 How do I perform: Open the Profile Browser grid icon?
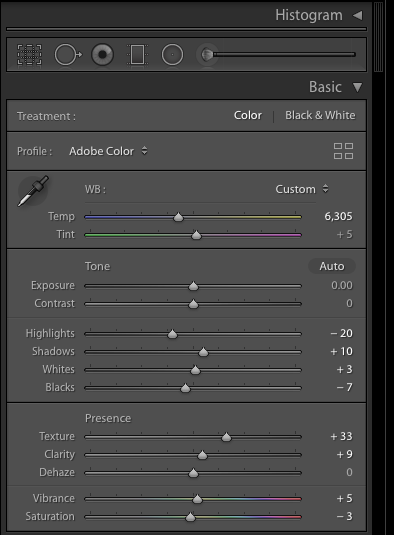[344, 151]
